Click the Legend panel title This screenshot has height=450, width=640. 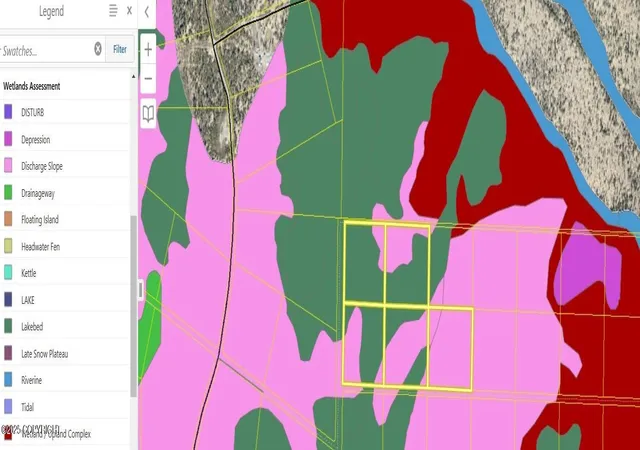(51, 11)
